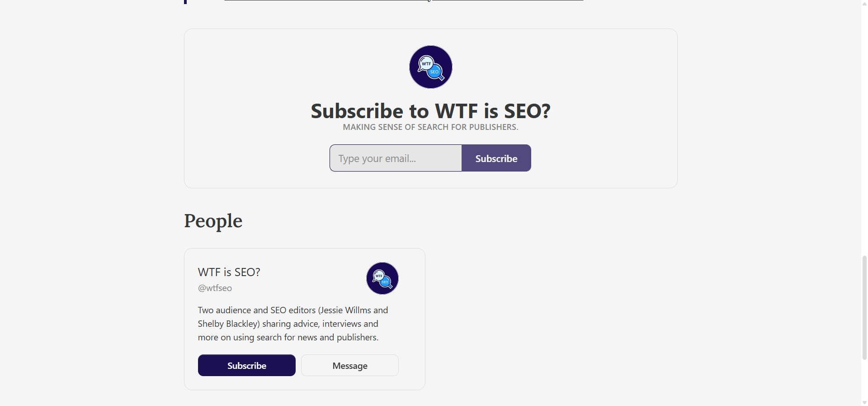Click the profile description text on the card
Image resolution: width=868 pixels, height=406 pixels.
[292, 324]
